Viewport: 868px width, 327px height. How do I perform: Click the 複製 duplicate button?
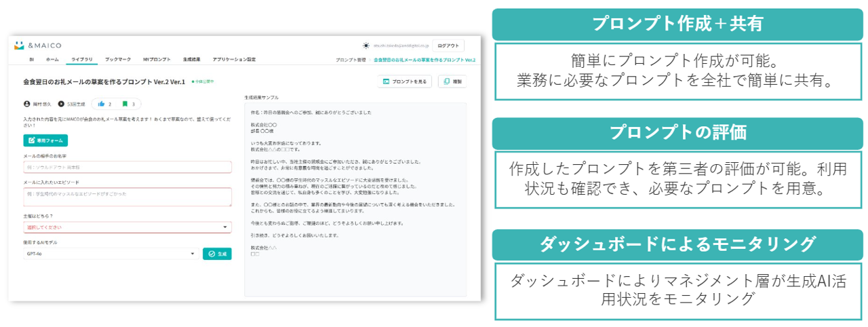(x=452, y=81)
